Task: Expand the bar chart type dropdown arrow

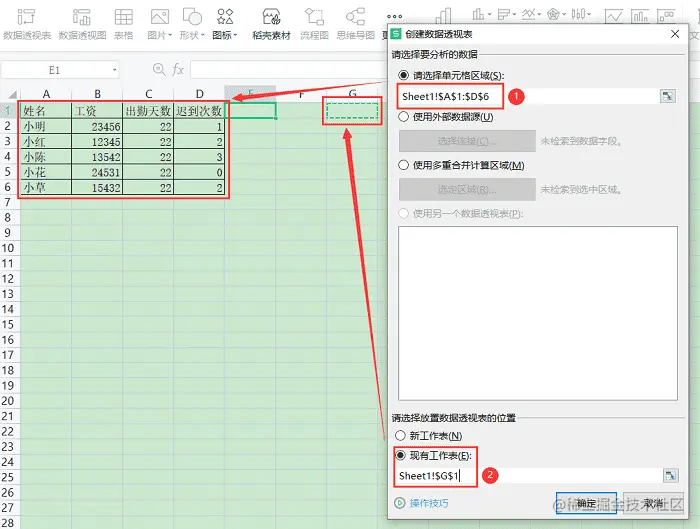Action: [514, 15]
